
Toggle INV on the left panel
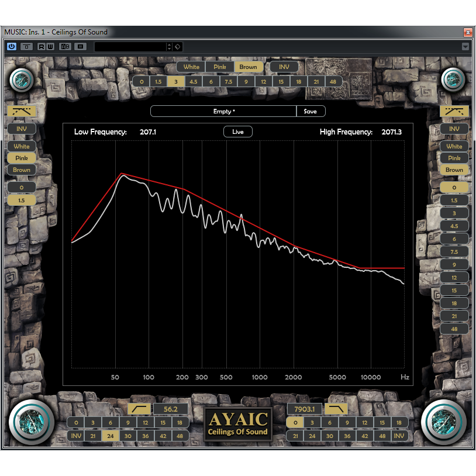click(21, 129)
